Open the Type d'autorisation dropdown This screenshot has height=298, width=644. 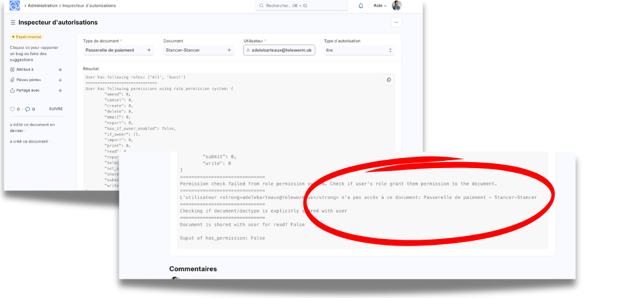[x=359, y=51]
